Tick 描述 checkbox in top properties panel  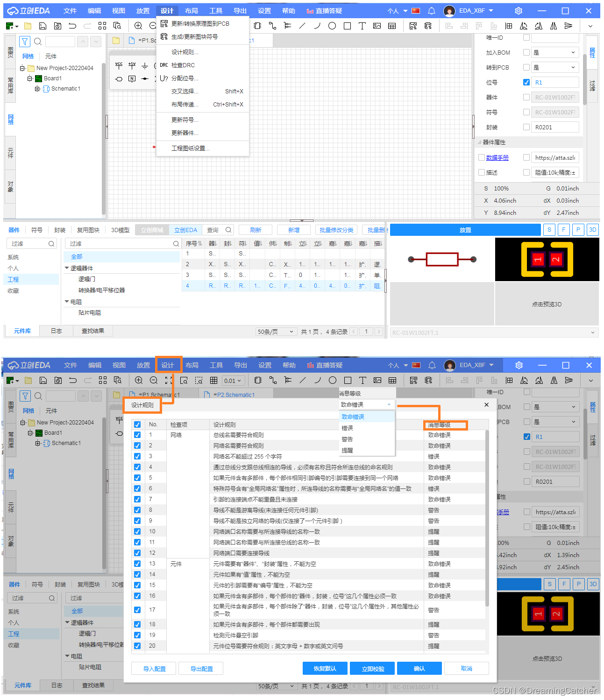point(482,172)
